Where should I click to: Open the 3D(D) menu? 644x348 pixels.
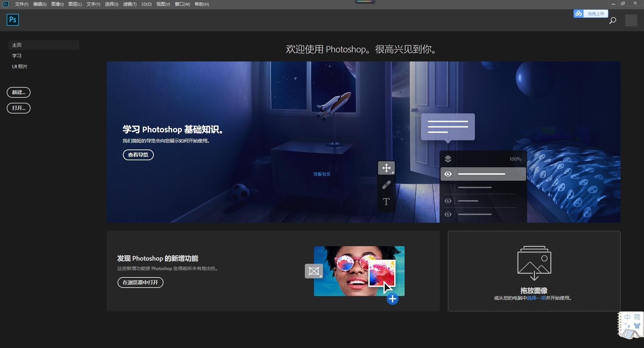(x=146, y=4)
